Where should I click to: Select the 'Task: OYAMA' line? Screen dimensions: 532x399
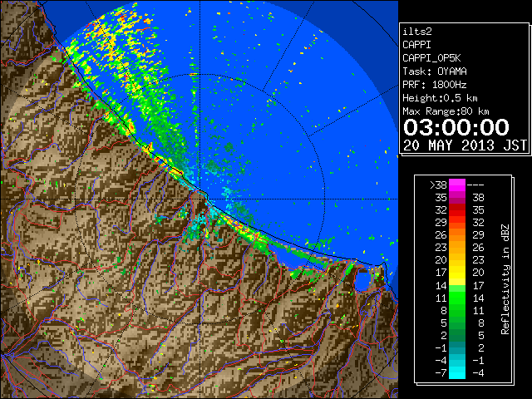pyautogui.click(x=435, y=71)
